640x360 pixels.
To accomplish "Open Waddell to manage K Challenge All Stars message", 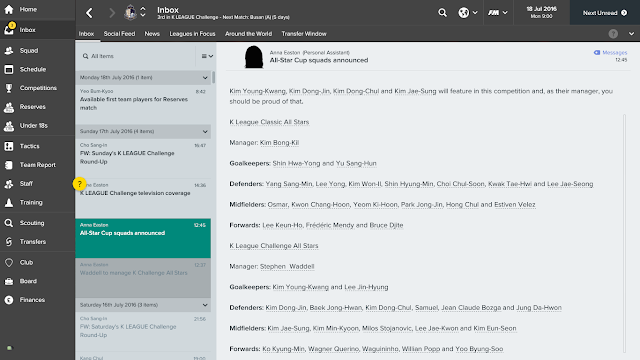I will coord(143,278).
